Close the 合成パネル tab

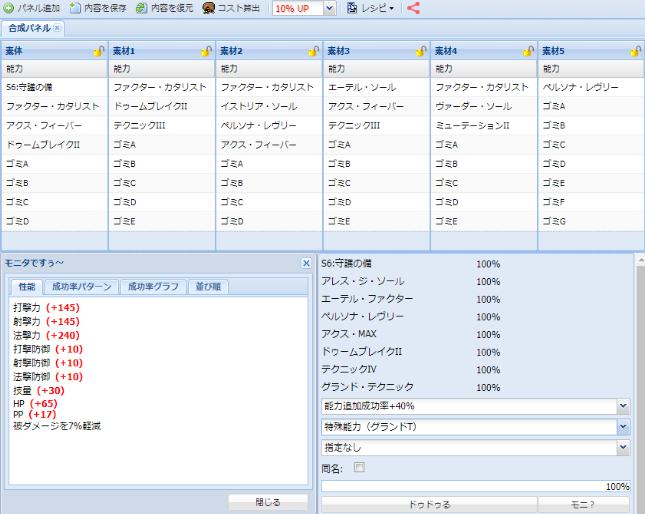tap(57, 28)
